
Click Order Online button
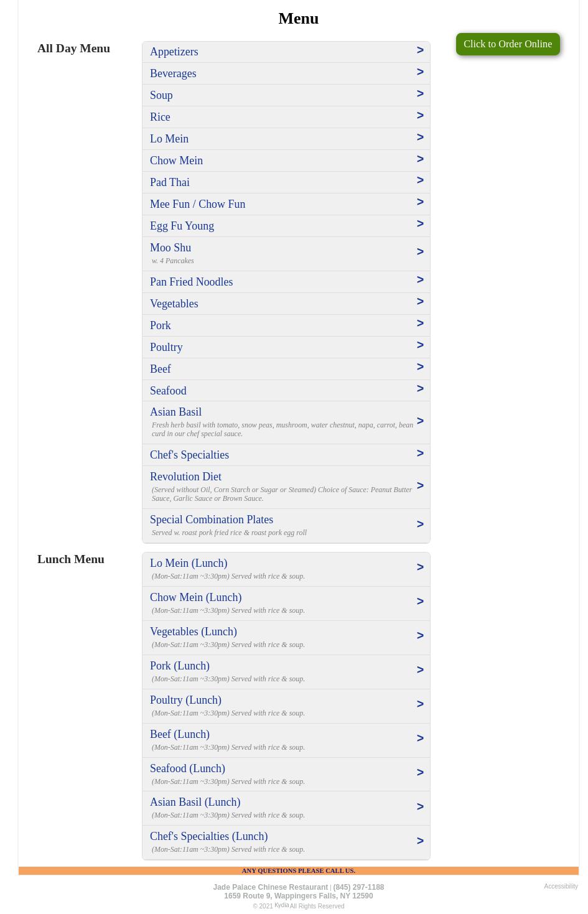[508, 44]
